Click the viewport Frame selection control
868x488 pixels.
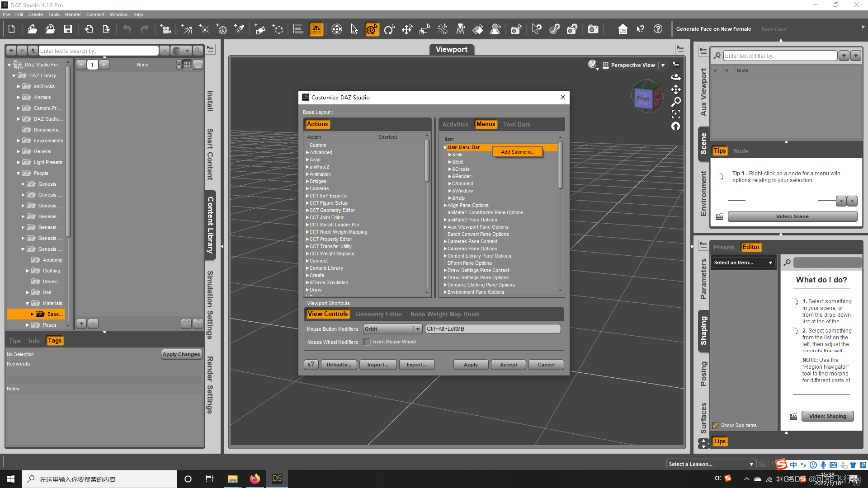click(x=676, y=114)
